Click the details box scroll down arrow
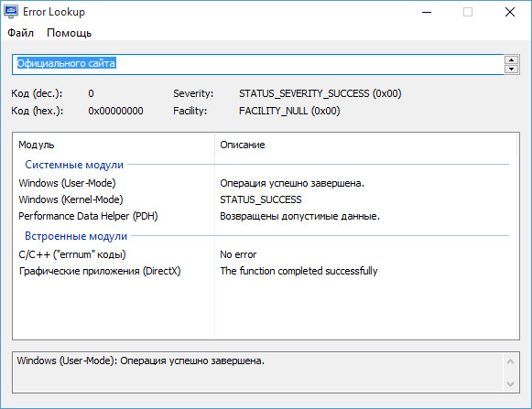 [x=510, y=384]
